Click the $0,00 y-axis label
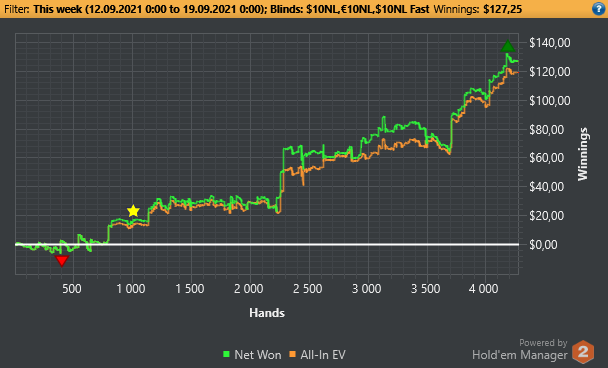608x368 pixels. (544, 245)
